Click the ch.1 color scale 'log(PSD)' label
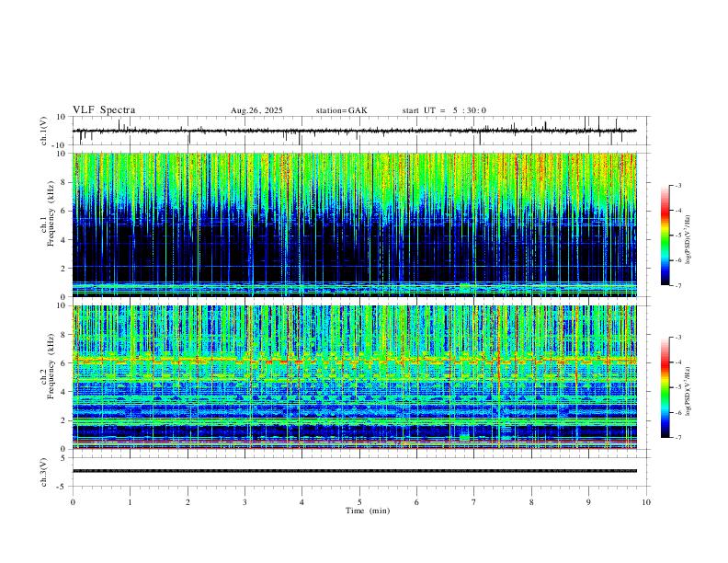This screenshot has width=728, height=563. pos(688,239)
